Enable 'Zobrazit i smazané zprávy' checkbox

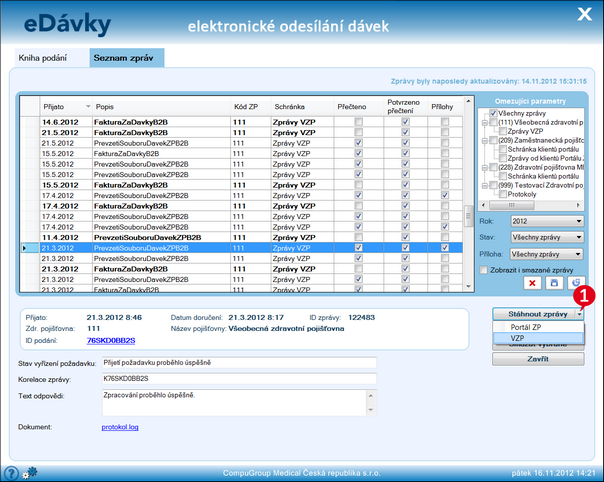[485, 269]
